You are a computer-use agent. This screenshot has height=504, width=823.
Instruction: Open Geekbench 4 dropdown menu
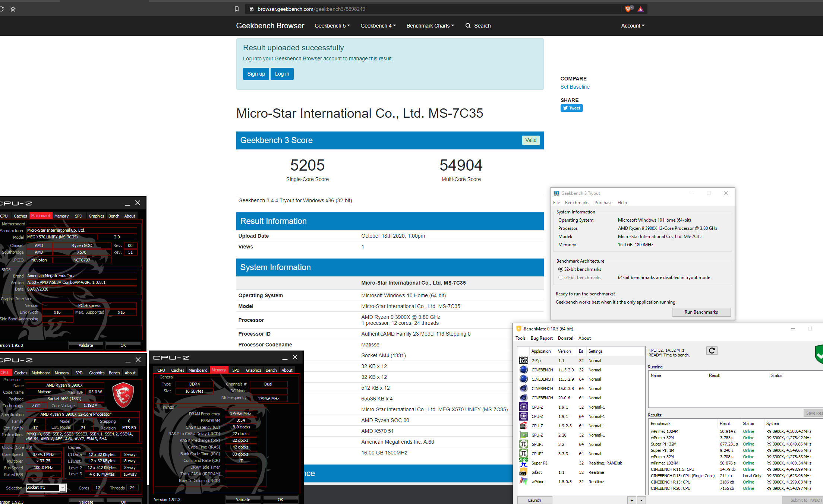coord(378,26)
